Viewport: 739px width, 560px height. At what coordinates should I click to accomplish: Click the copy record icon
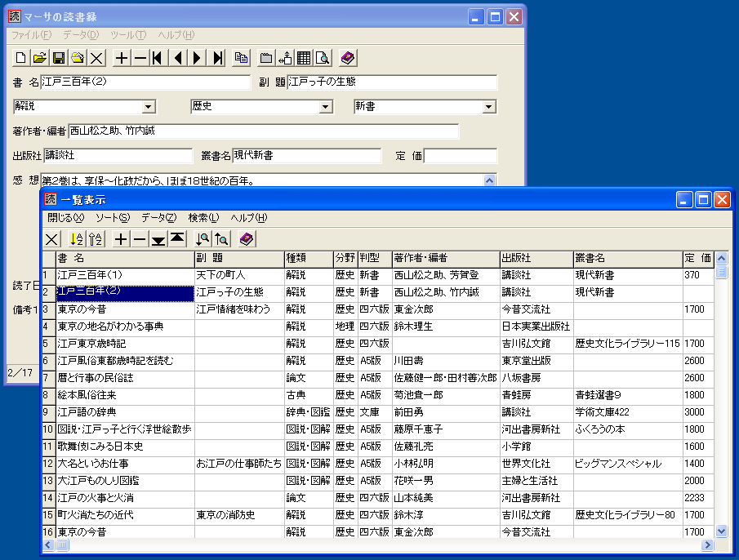pos(241,58)
